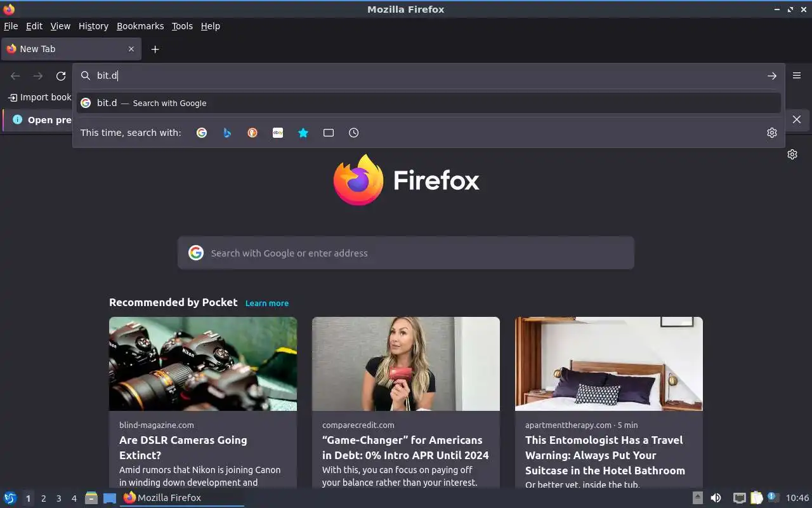Click the Forward navigation arrow

coord(38,76)
